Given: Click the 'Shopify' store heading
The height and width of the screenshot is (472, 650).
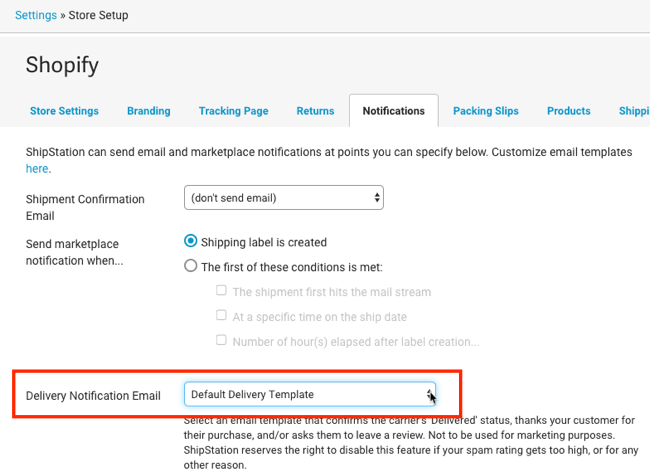Looking at the screenshot, I should pyautogui.click(x=62, y=65).
